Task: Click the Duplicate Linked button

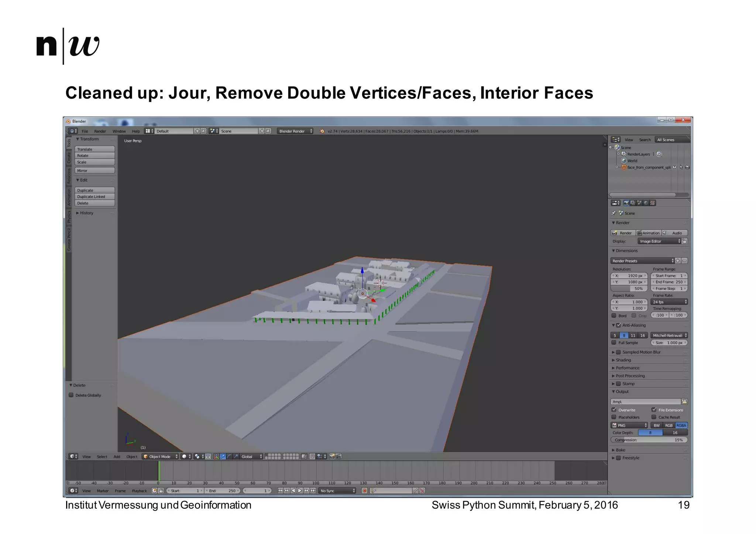Action: click(x=95, y=197)
